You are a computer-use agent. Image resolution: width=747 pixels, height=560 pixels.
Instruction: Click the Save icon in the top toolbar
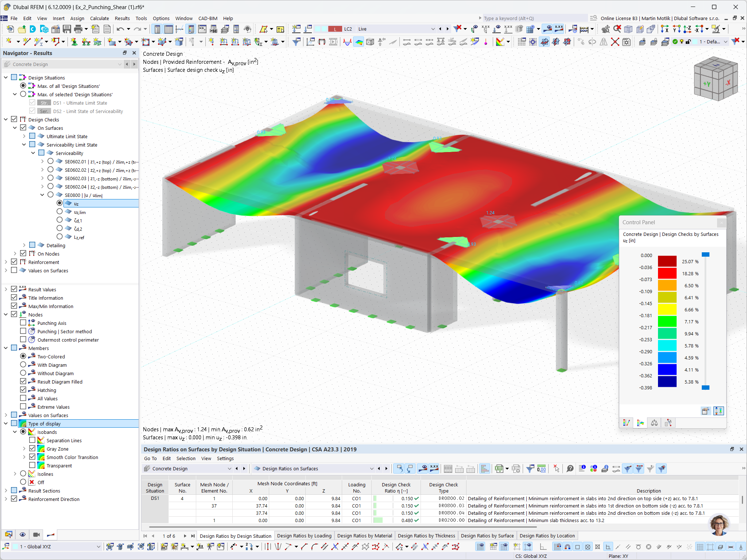(x=67, y=29)
